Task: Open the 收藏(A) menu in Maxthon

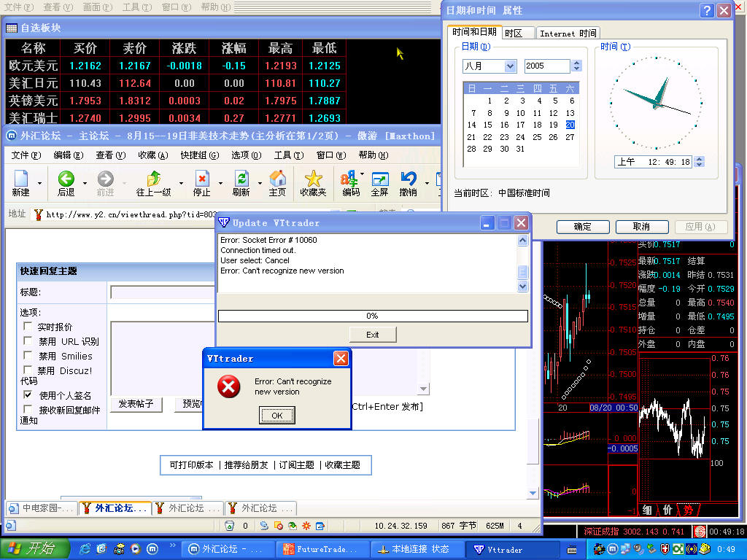Action: [x=153, y=155]
